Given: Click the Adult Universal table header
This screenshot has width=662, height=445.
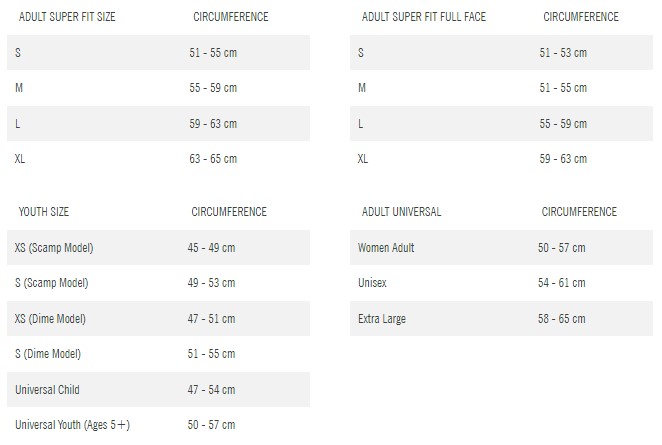Looking at the screenshot, I should click(399, 212).
